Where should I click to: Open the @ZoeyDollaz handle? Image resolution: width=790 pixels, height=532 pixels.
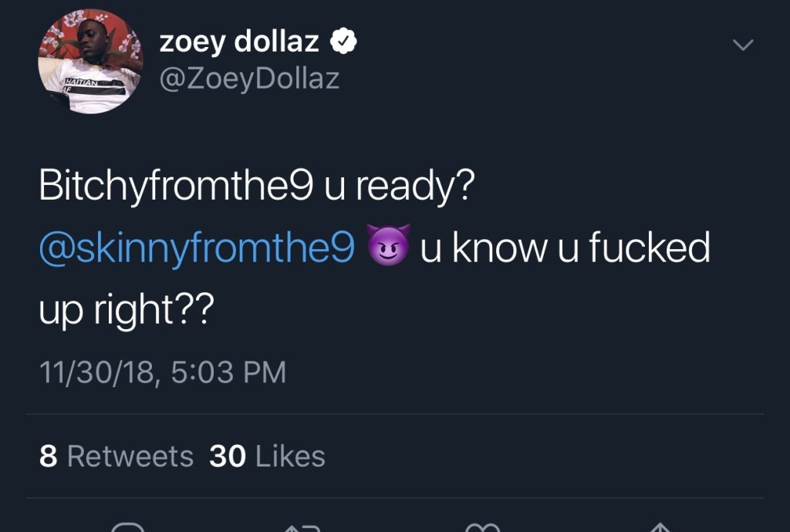click(249, 79)
